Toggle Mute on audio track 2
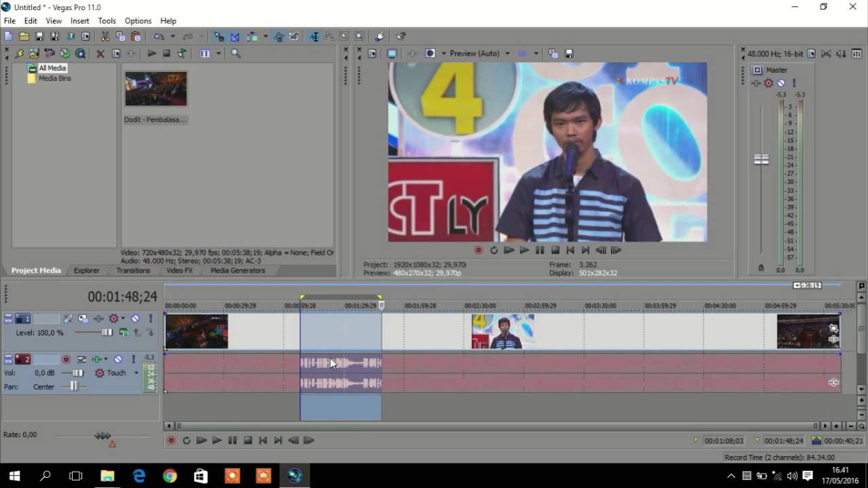This screenshot has height=488, width=868. tap(118, 359)
